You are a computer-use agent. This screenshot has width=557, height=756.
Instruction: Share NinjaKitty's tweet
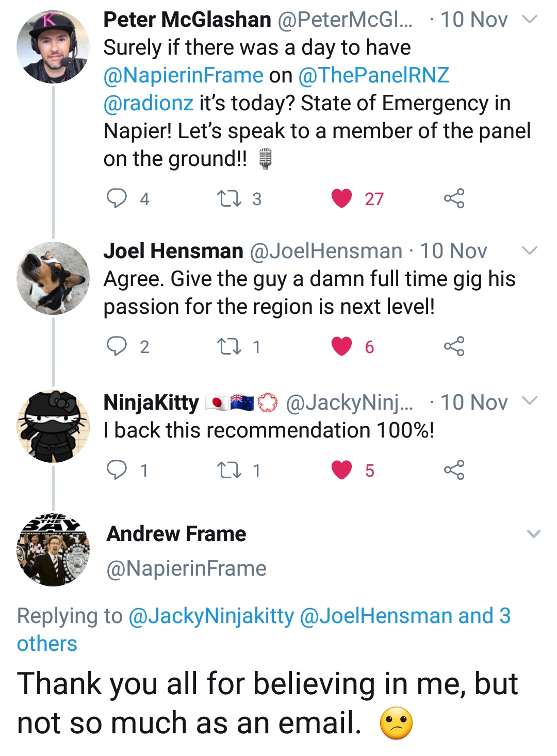click(454, 470)
